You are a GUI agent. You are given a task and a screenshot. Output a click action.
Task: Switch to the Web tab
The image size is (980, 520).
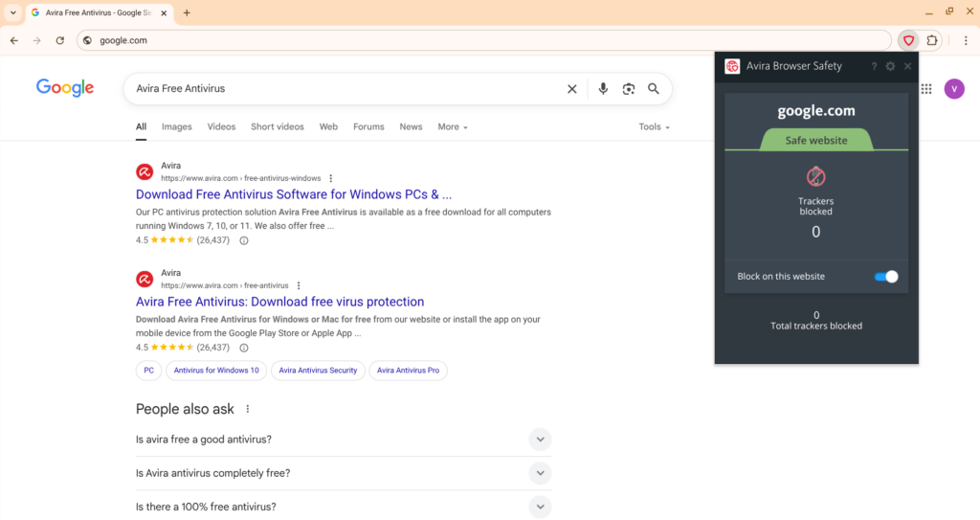point(328,127)
